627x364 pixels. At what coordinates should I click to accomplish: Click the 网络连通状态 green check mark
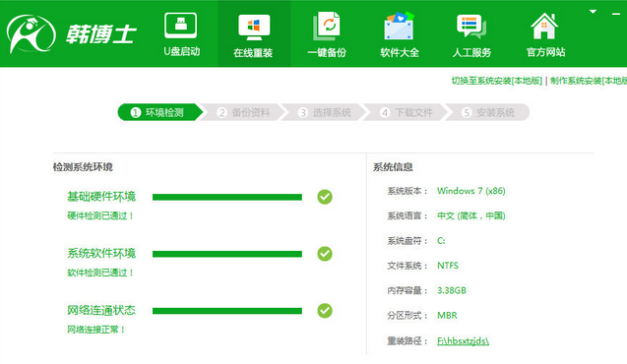pyautogui.click(x=325, y=311)
